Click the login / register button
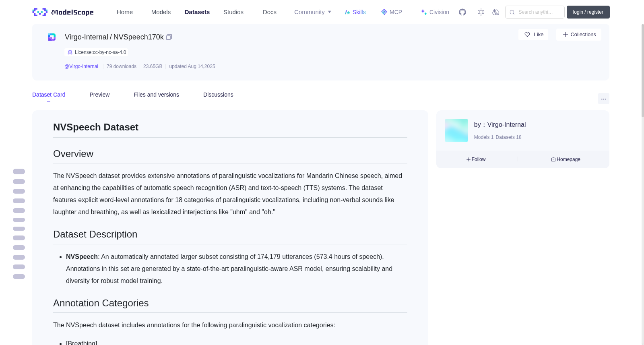The width and height of the screenshot is (644, 345). (x=588, y=12)
